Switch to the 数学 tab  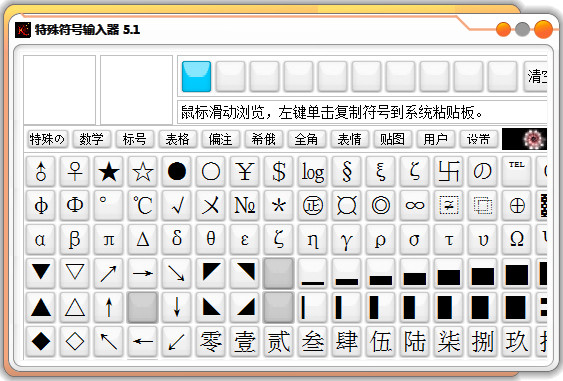[91, 139]
